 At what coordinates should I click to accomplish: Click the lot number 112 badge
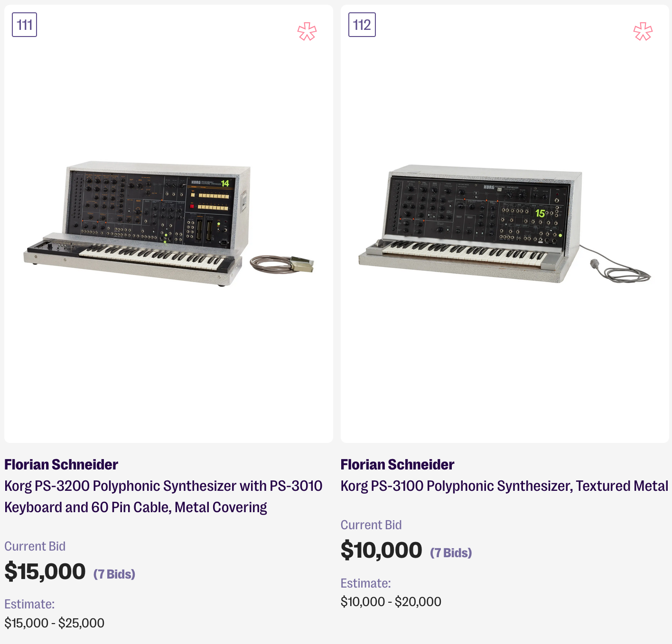click(362, 25)
